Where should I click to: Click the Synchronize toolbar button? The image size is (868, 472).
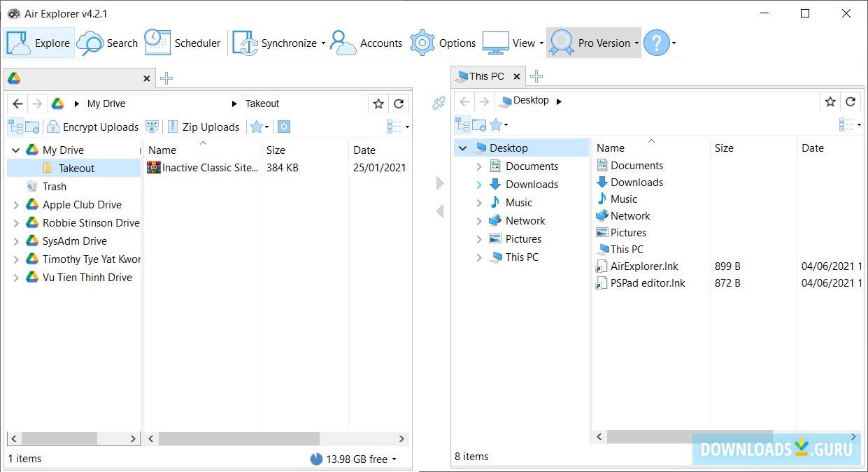click(275, 43)
